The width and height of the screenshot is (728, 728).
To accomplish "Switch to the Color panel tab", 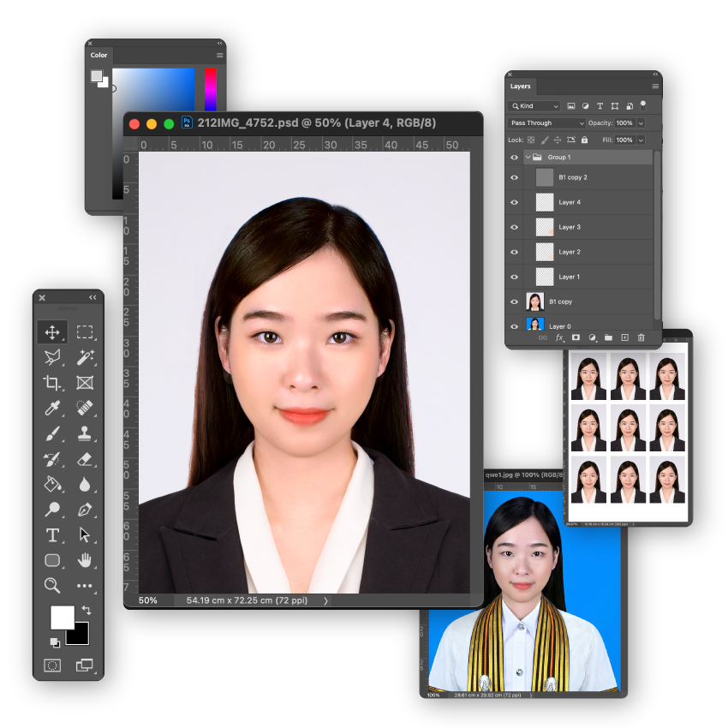I will pyautogui.click(x=98, y=55).
